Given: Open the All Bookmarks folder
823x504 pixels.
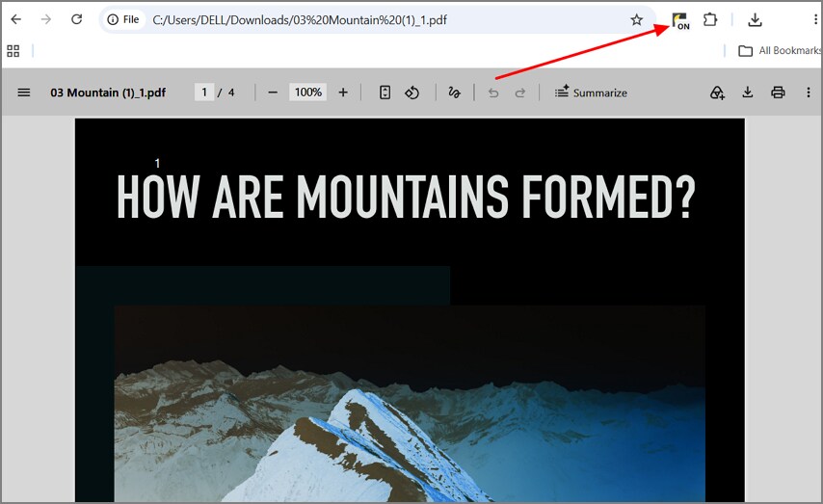Looking at the screenshot, I should click(x=780, y=50).
